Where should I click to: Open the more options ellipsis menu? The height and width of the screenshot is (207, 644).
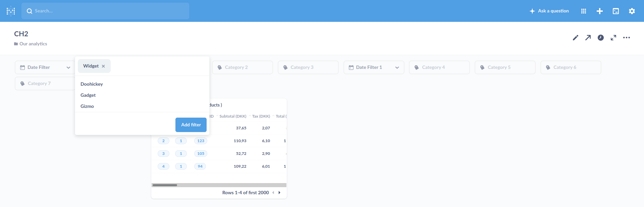point(627,38)
